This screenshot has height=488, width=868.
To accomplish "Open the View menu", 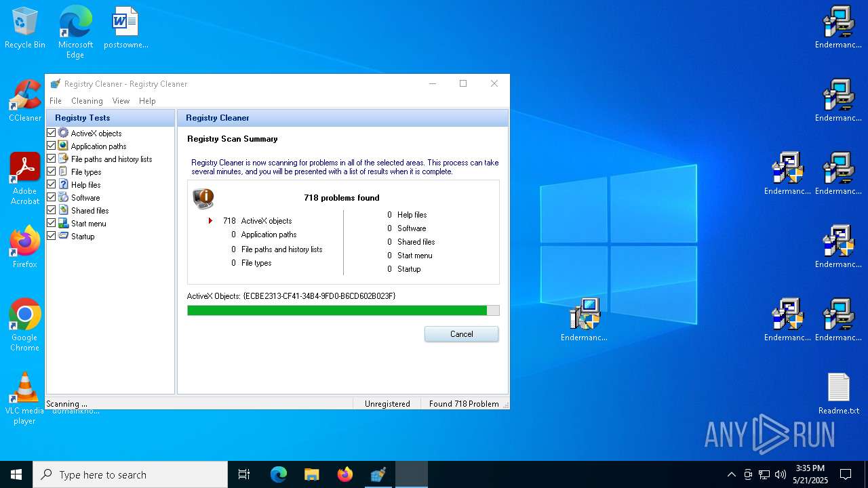I will (x=121, y=101).
